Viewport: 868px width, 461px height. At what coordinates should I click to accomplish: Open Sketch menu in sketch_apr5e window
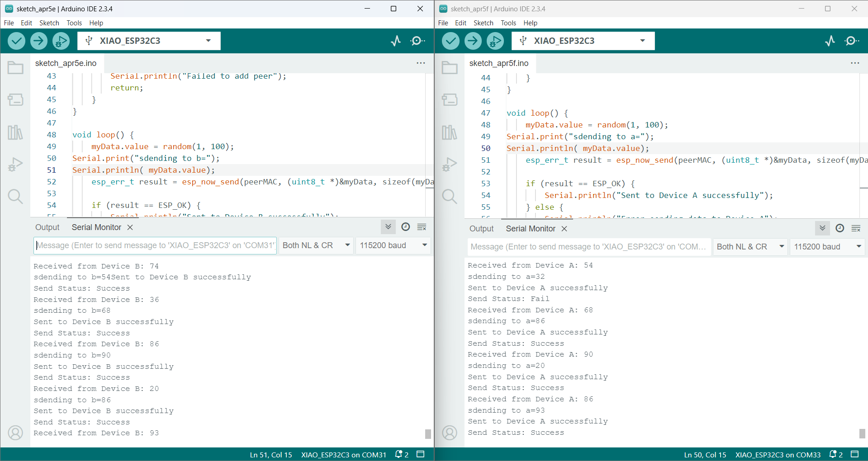coord(49,23)
